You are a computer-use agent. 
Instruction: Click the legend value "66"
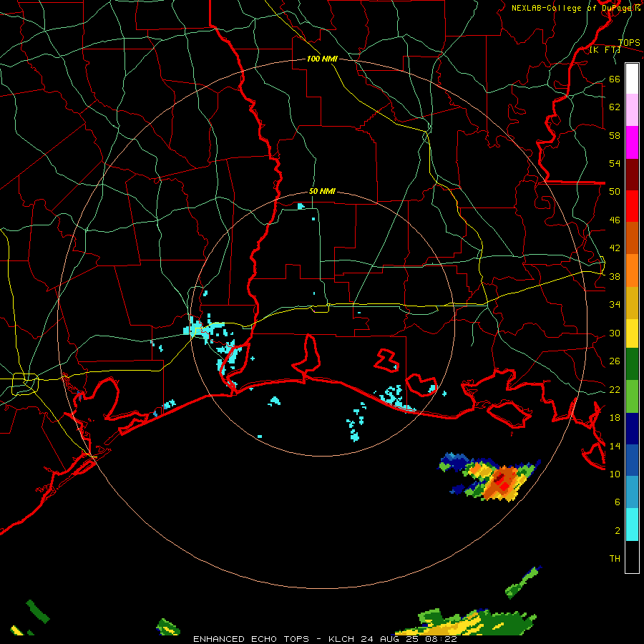615,79
